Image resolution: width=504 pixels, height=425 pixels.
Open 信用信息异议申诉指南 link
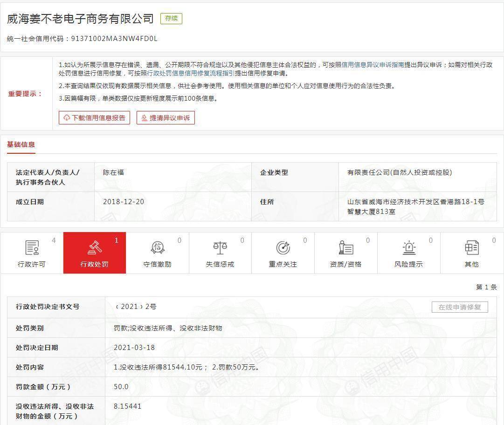pos(373,65)
